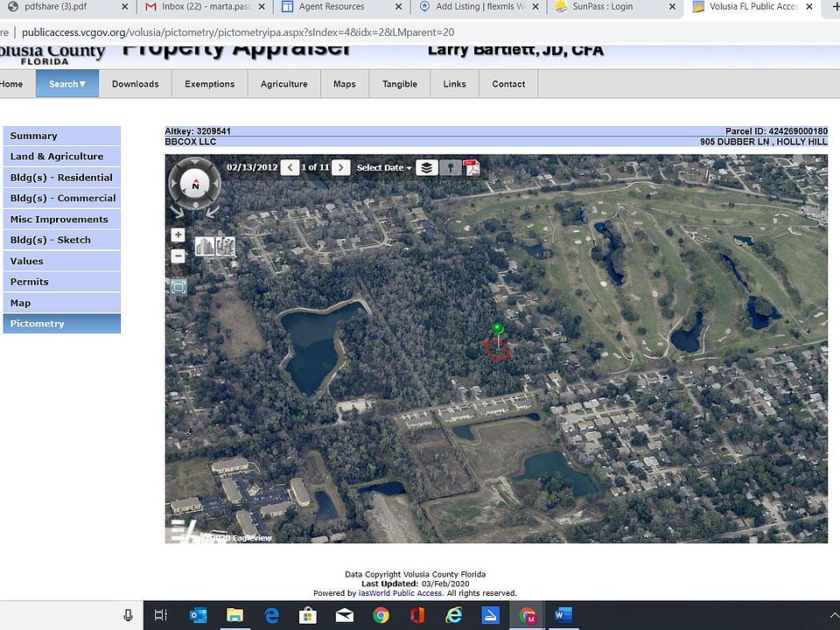Image resolution: width=840 pixels, height=630 pixels.
Task: Open Task View from the taskbar
Action: point(161,615)
